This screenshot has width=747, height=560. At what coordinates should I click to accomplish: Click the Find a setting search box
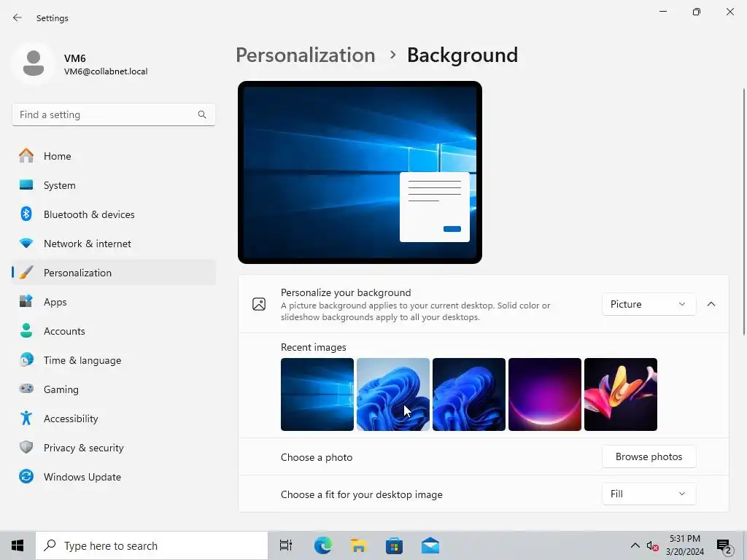pos(113,114)
